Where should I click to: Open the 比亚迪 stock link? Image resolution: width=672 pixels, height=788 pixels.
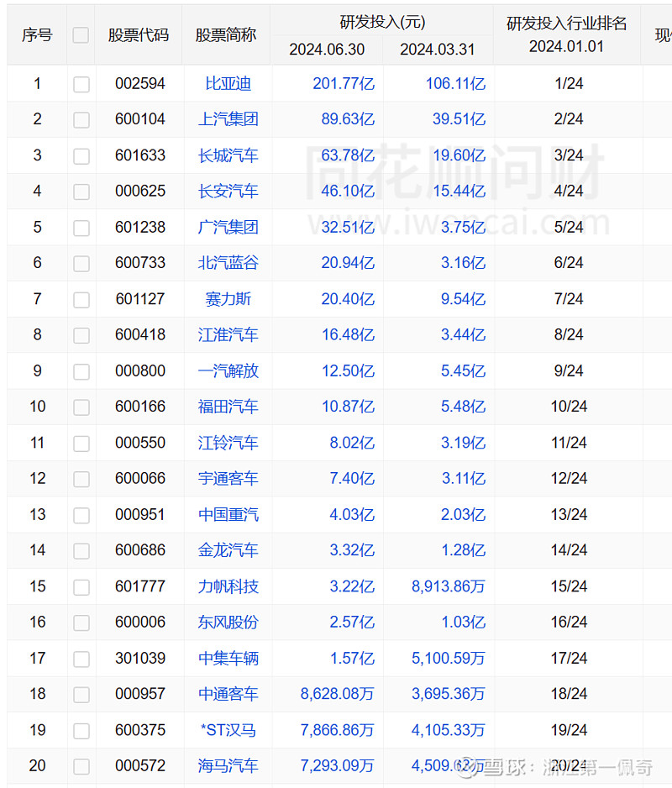tap(228, 83)
